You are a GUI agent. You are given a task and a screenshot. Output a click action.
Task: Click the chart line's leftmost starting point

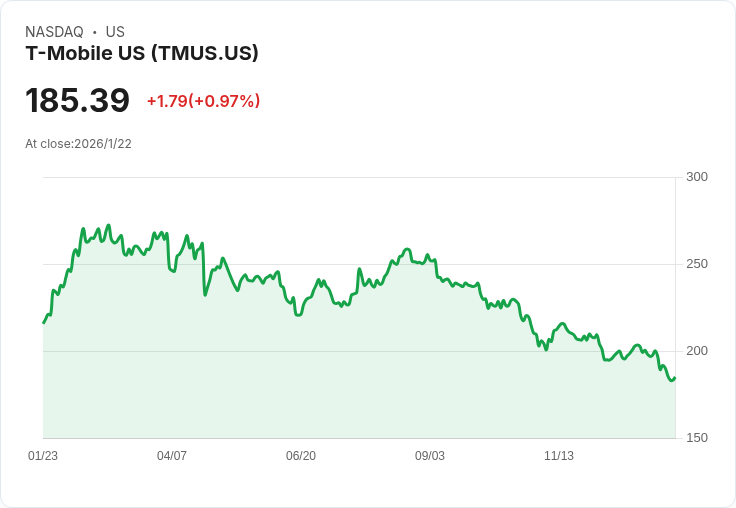point(44,322)
